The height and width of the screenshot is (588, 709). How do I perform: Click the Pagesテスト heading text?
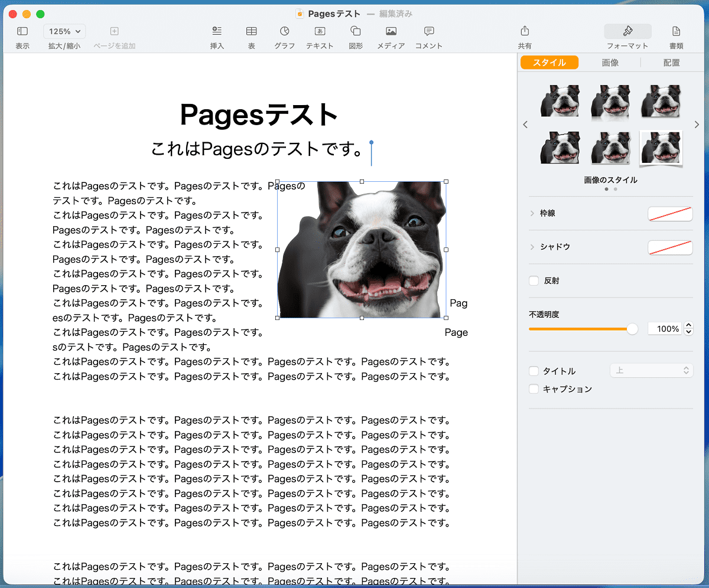tap(259, 115)
